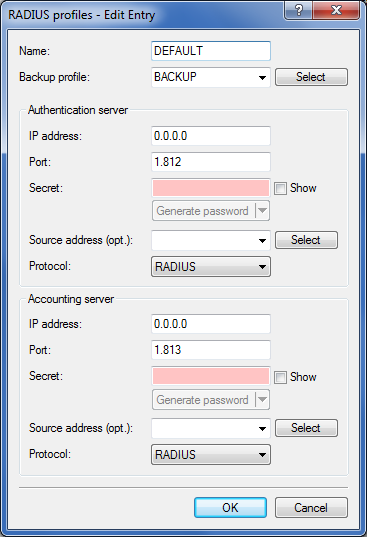367x537 pixels.
Task: Confirm changes with the OK button
Action: 230,508
